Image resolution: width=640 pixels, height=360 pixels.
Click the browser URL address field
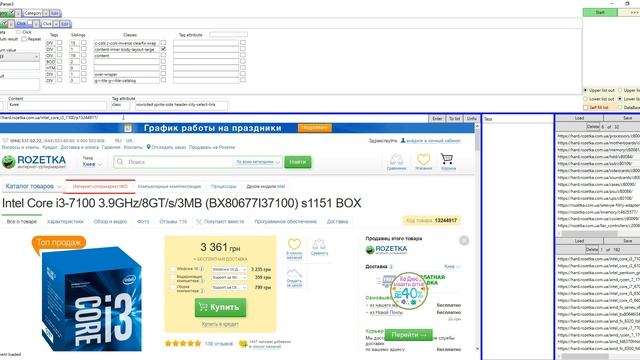tap(214, 118)
